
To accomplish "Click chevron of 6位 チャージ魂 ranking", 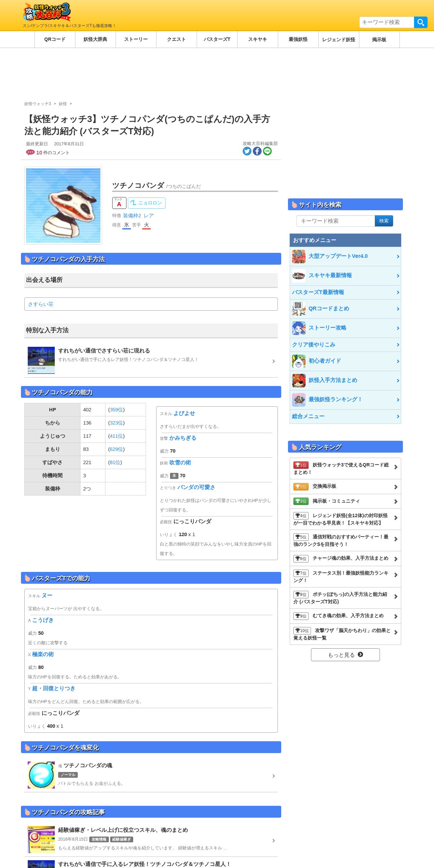I will (x=396, y=559).
